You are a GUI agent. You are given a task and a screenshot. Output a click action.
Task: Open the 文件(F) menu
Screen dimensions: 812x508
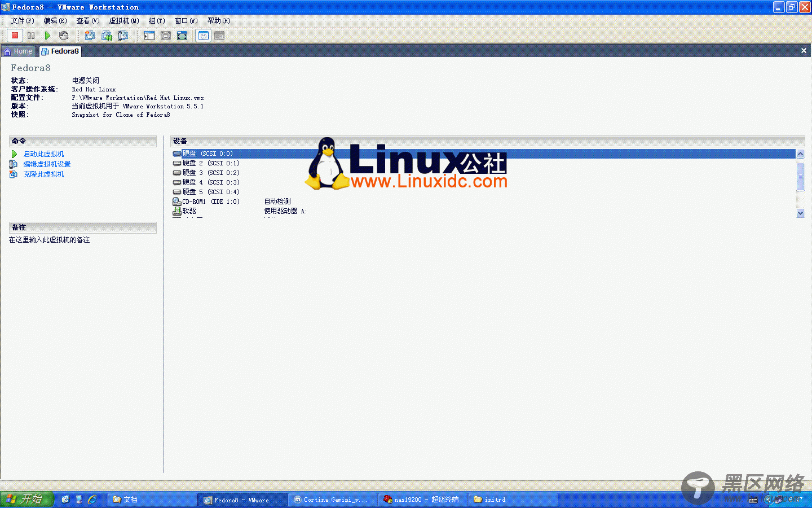click(x=23, y=21)
